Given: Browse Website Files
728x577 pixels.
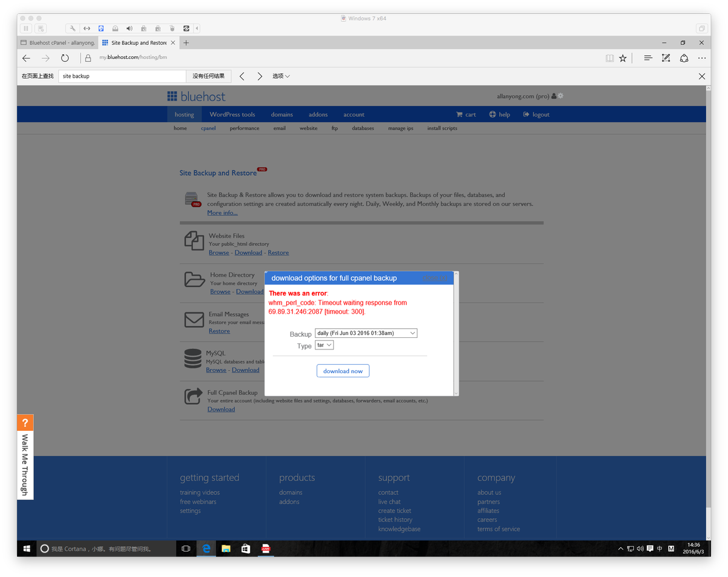Looking at the screenshot, I should pyautogui.click(x=219, y=253).
